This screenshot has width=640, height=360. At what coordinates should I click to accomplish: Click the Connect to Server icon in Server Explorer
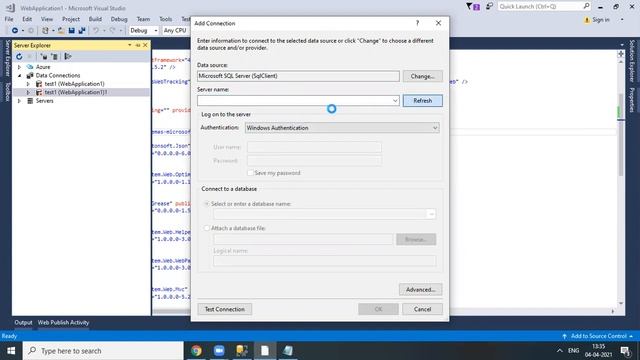(55, 56)
